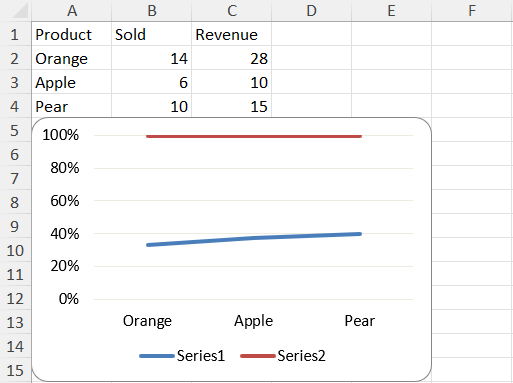Click cell C3 with Revenue value 10

click(232, 82)
